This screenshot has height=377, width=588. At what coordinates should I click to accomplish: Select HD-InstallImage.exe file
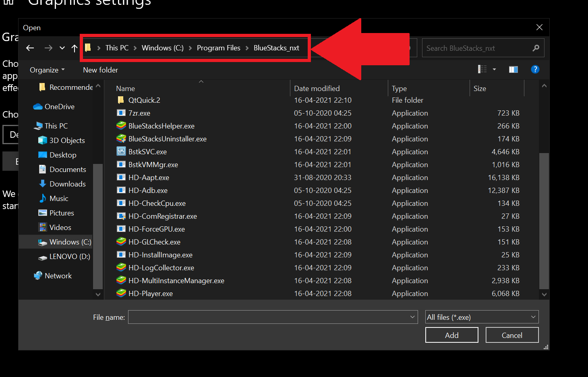point(160,255)
